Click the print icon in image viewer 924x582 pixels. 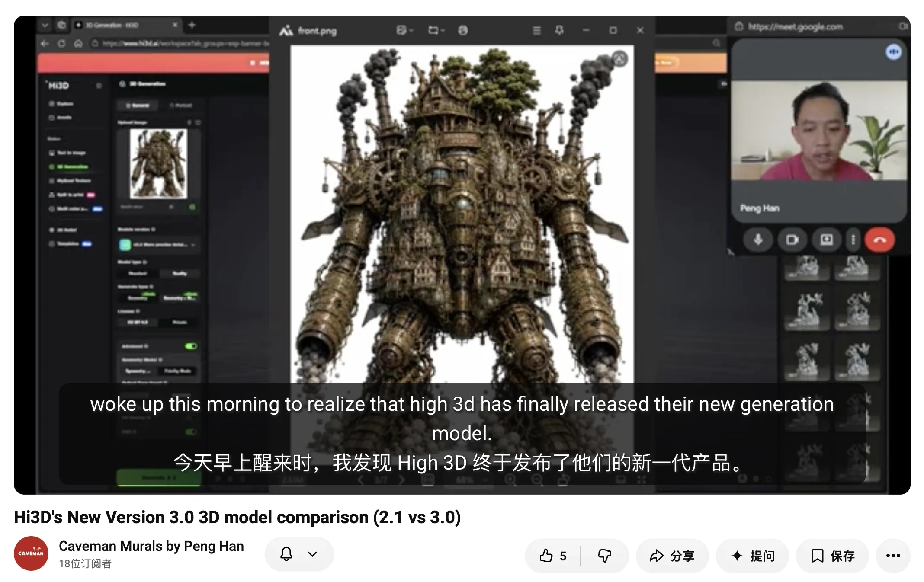[x=463, y=30]
